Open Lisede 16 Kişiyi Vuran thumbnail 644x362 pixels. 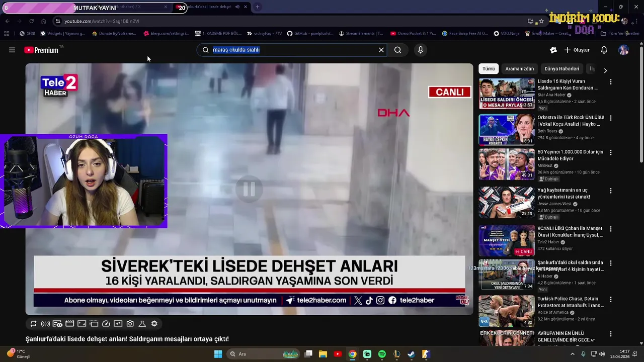pos(507,94)
